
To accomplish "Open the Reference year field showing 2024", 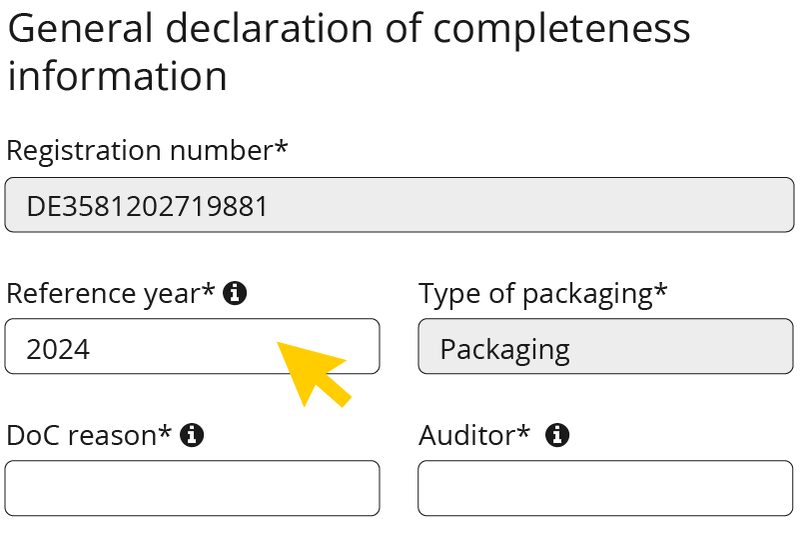I will (x=192, y=346).
